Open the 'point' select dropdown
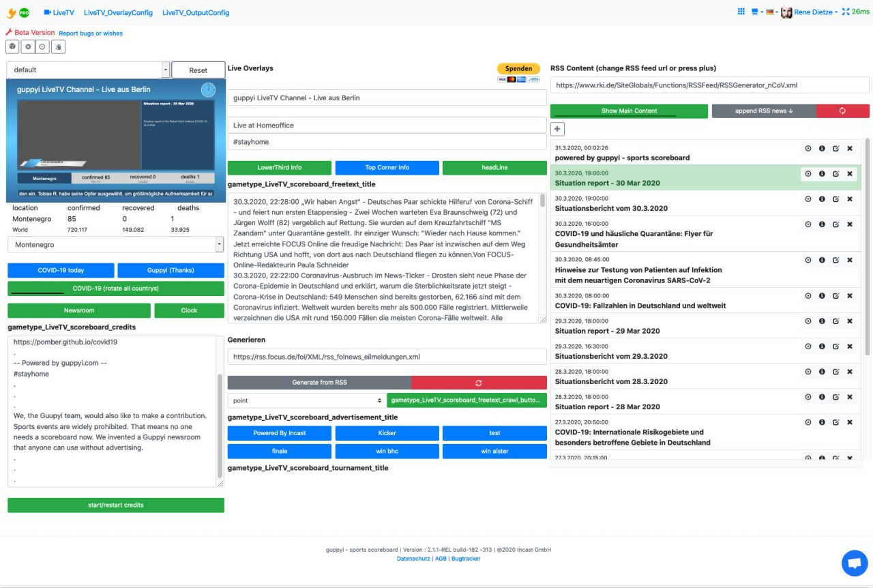Image resolution: width=873 pixels, height=588 pixels. point(306,400)
